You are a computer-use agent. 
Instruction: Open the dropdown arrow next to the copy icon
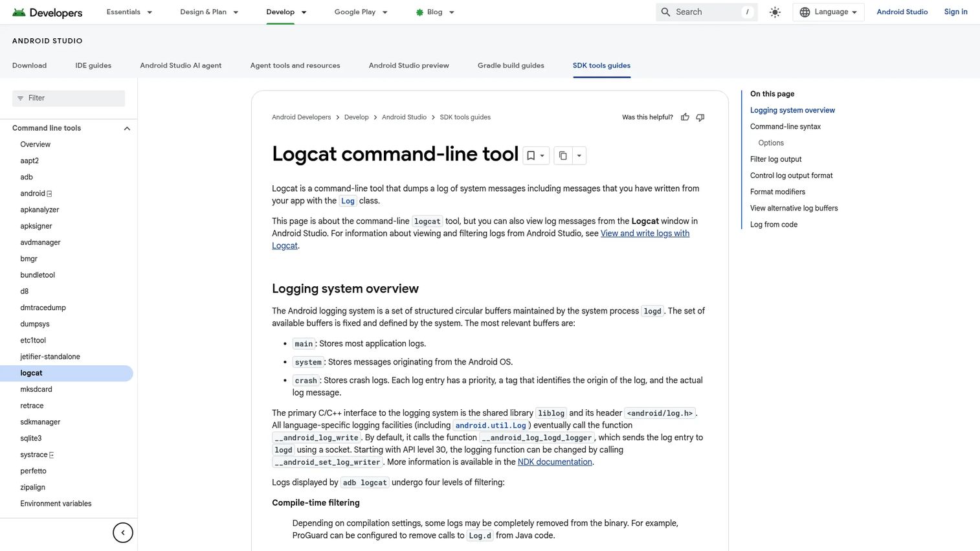click(x=579, y=155)
